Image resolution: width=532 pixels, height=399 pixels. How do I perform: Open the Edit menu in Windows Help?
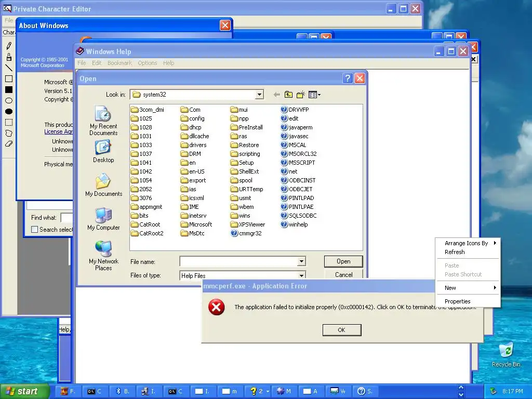pyautogui.click(x=97, y=63)
